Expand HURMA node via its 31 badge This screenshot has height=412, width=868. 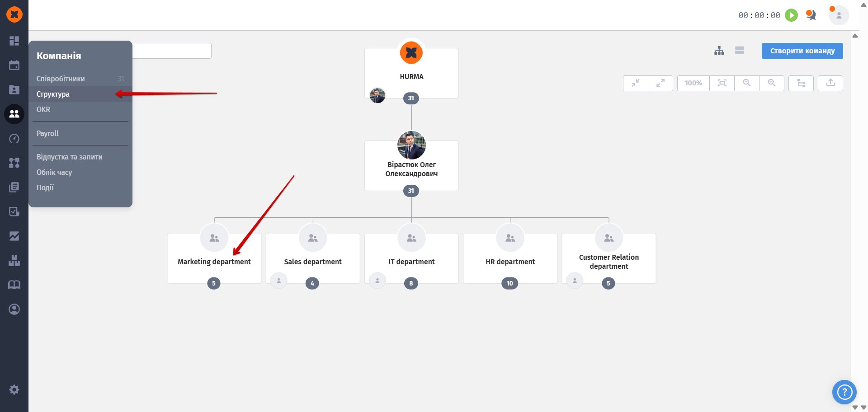coord(411,98)
